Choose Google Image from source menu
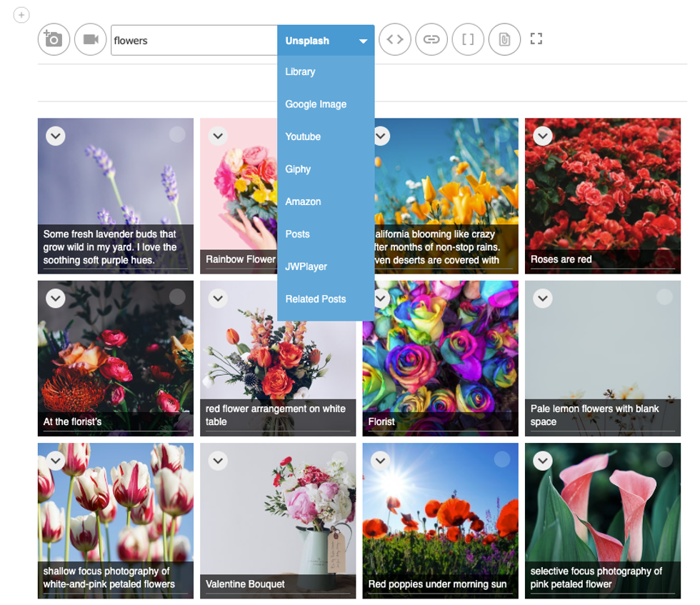The image size is (700, 605). tap(316, 104)
